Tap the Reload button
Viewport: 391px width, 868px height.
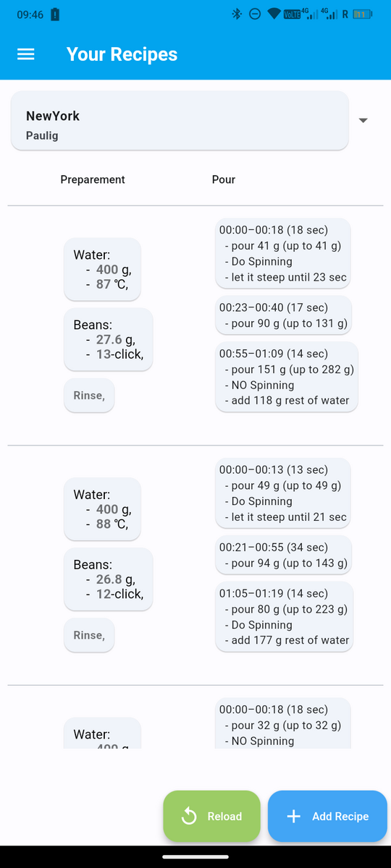pyautogui.click(x=211, y=816)
